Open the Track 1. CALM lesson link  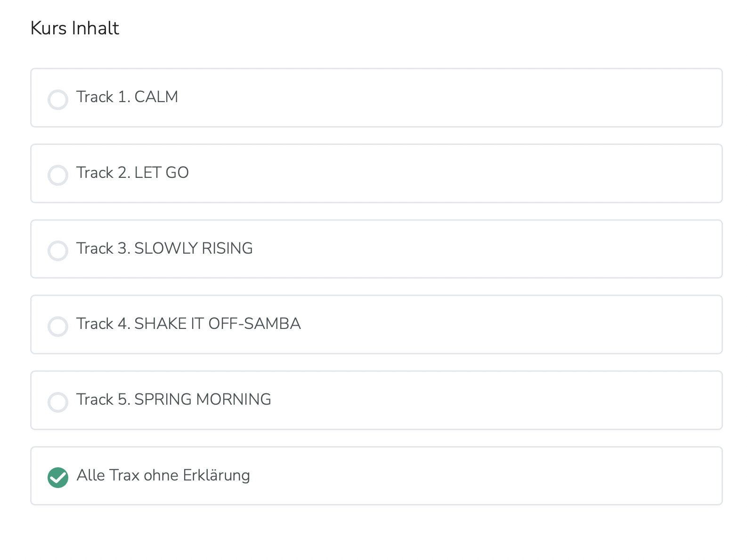[x=127, y=97]
